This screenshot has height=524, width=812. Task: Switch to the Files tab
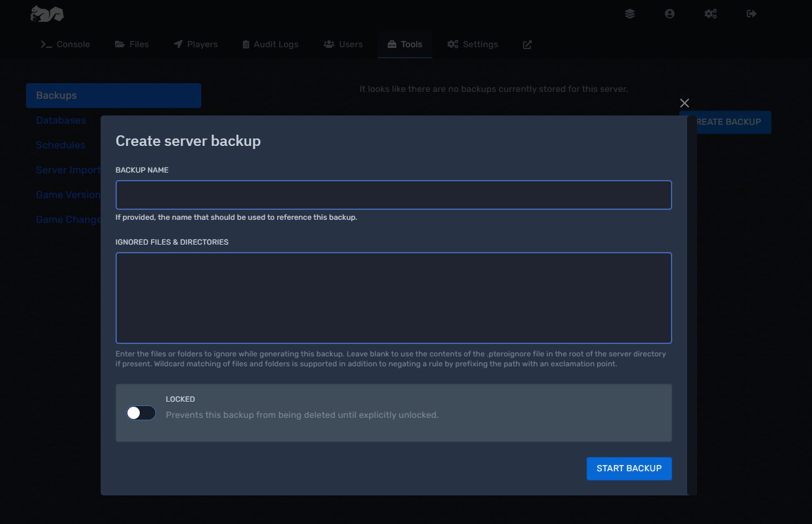tap(132, 45)
